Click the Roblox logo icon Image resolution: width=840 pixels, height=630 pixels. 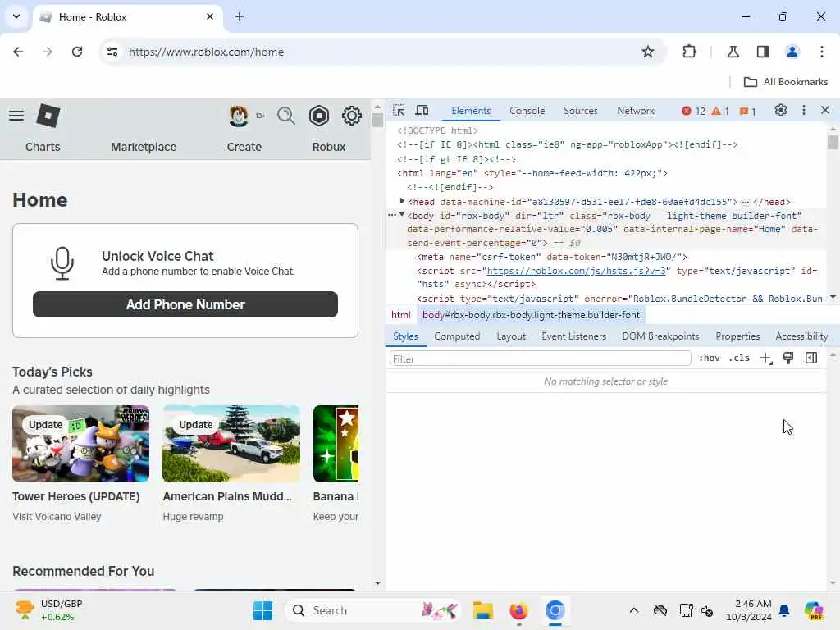(x=48, y=116)
